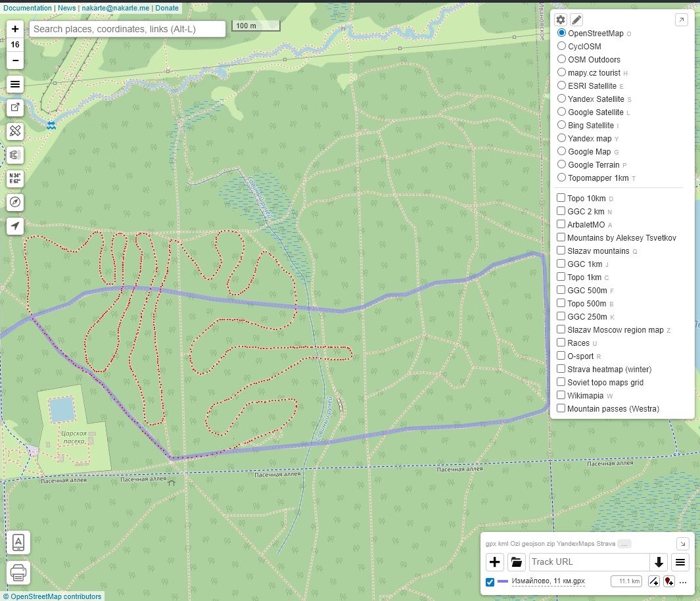Open layer settings gear icon

pyautogui.click(x=561, y=20)
